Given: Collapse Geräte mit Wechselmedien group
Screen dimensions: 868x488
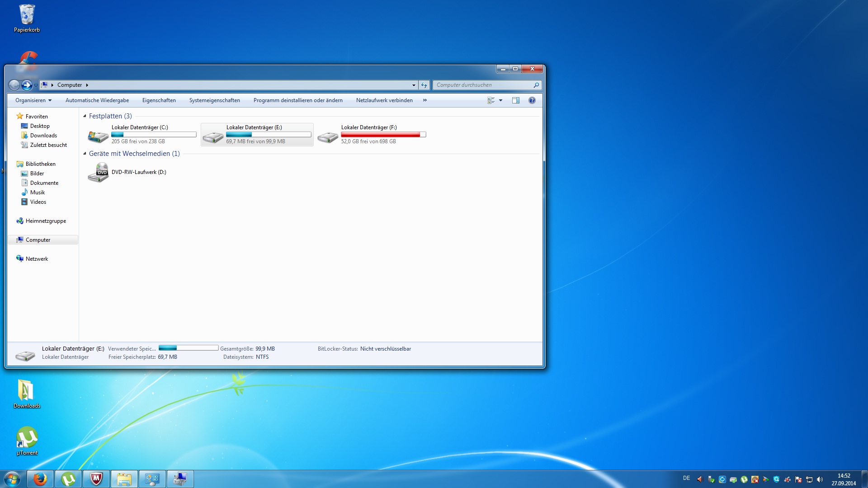Looking at the screenshot, I should (x=85, y=154).
